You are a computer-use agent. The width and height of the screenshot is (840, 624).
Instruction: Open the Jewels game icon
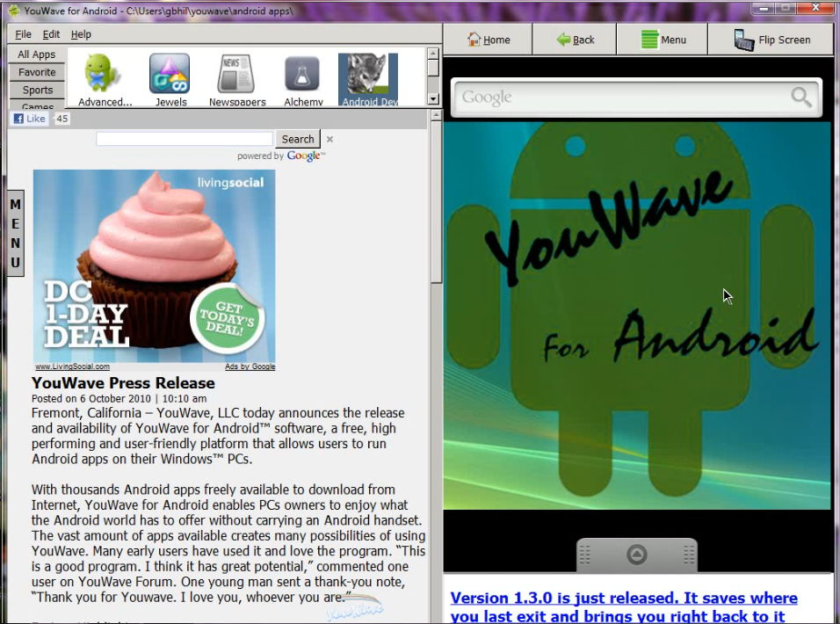[x=170, y=80]
